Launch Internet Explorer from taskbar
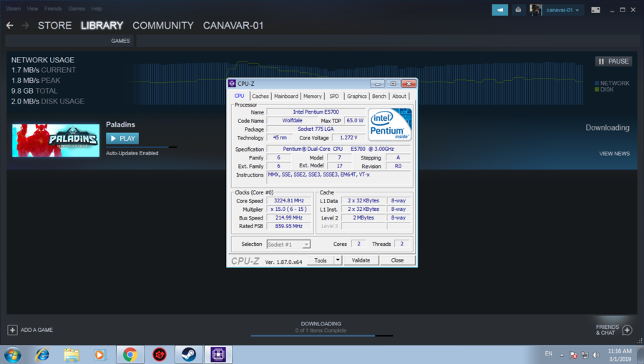 point(42,355)
